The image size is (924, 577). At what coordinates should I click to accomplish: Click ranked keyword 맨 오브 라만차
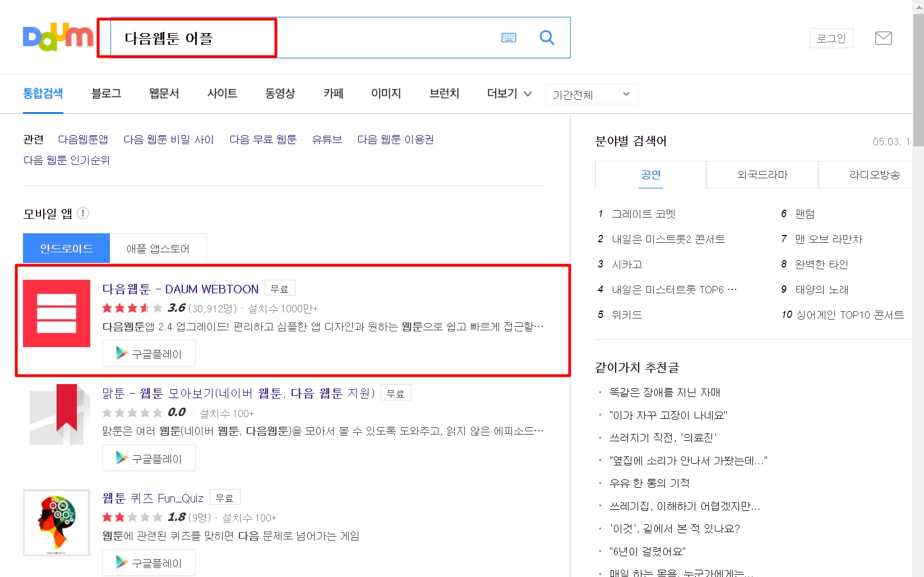(829, 239)
